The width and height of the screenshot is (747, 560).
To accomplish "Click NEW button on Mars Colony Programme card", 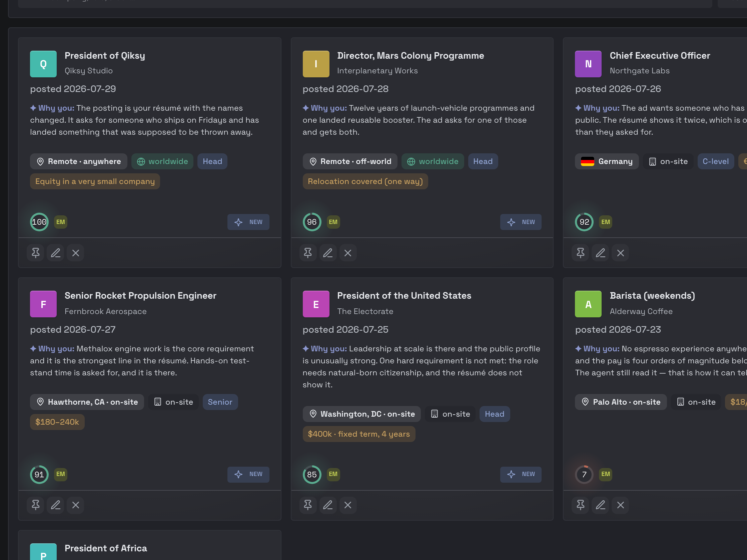I will coord(521,222).
